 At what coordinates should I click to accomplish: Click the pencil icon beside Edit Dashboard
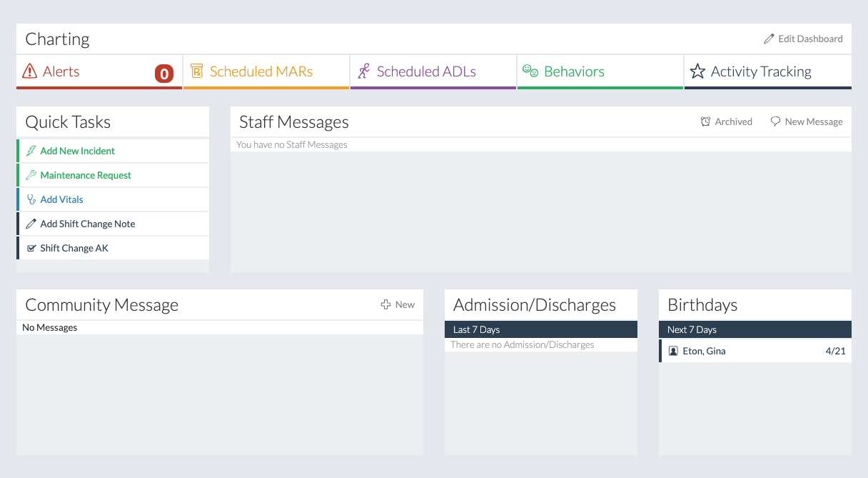pyautogui.click(x=769, y=39)
